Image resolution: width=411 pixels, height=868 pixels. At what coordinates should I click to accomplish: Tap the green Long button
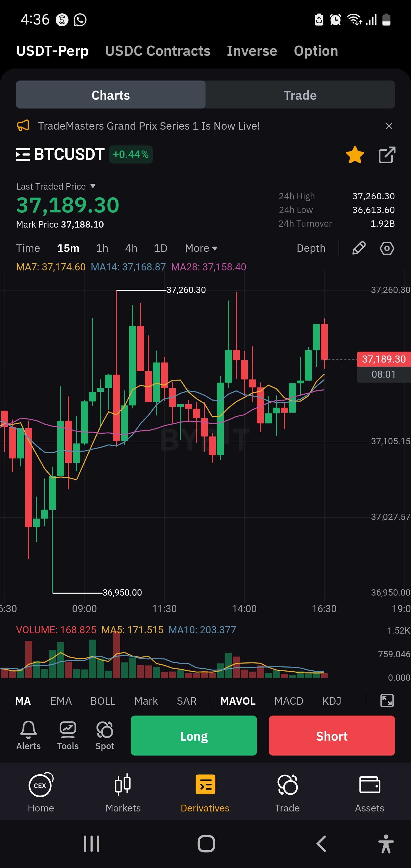pyautogui.click(x=194, y=736)
